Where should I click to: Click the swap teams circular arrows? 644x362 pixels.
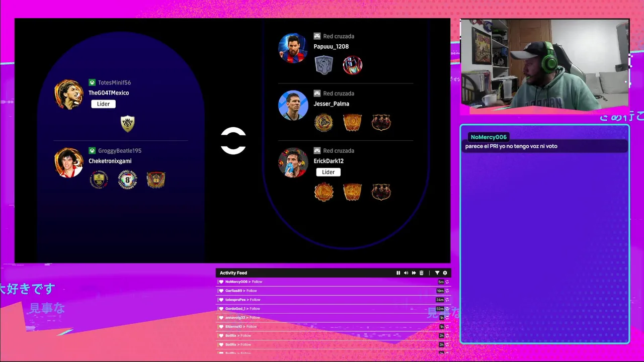[x=233, y=141]
